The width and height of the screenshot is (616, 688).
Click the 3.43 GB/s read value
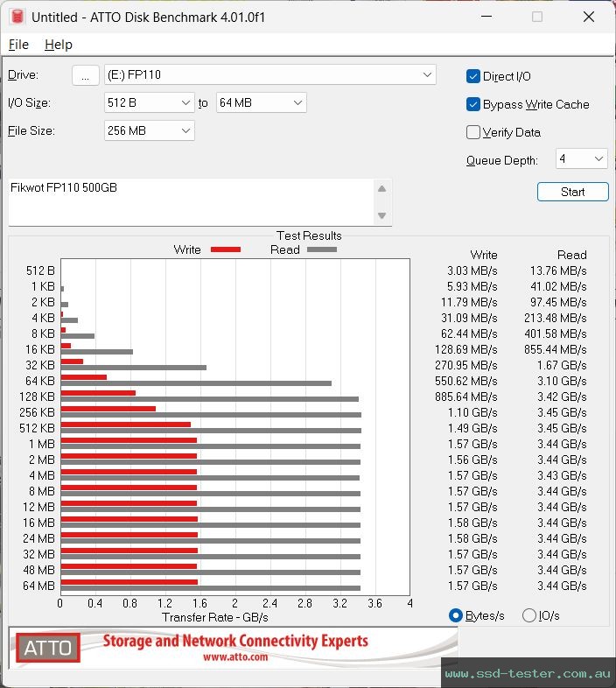562,475
